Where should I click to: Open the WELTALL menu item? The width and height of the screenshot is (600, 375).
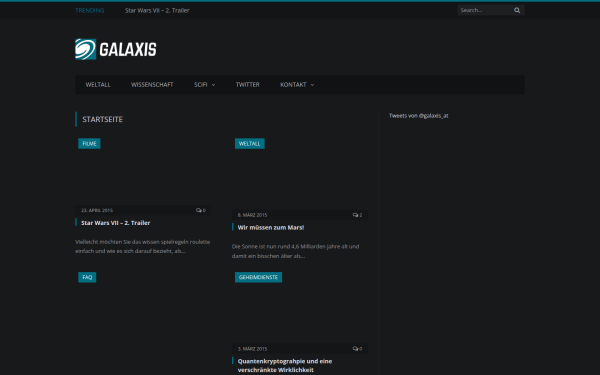[x=98, y=85]
